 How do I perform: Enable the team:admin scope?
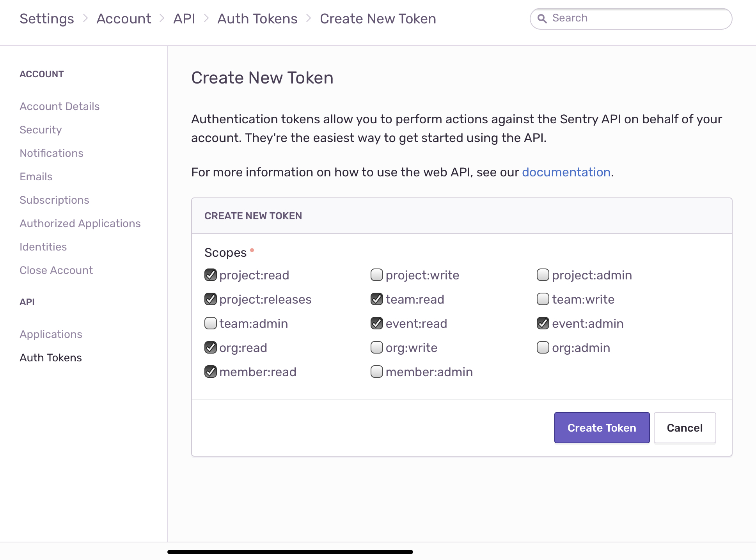[x=210, y=324]
